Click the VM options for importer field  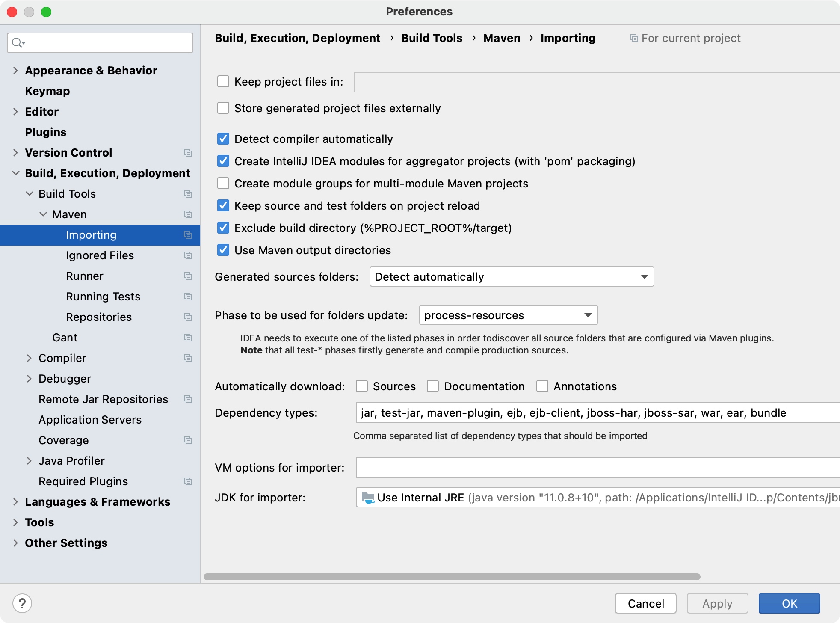(x=597, y=468)
